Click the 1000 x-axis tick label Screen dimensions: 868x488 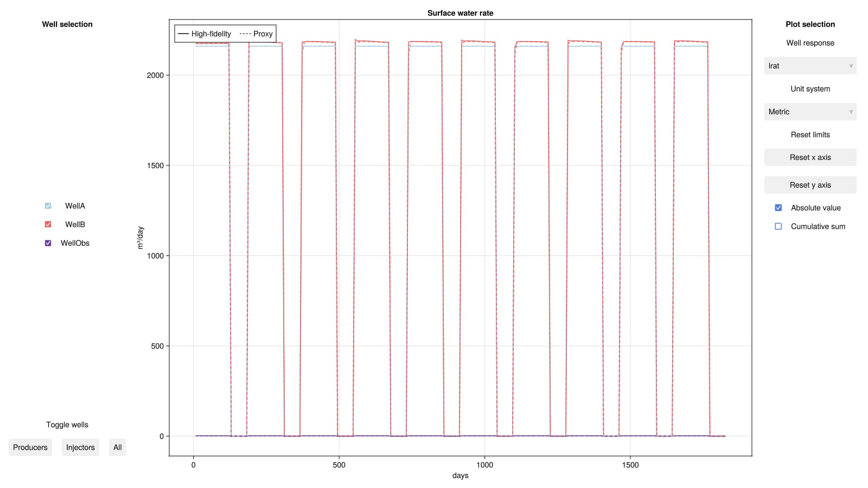pyautogui.click(x=484, y=465)
